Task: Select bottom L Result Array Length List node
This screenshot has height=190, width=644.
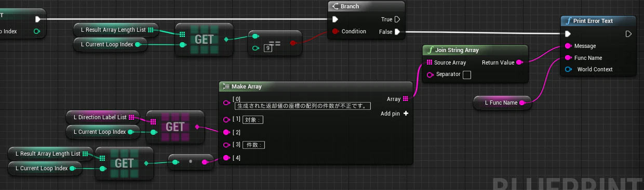Action: 50,154
